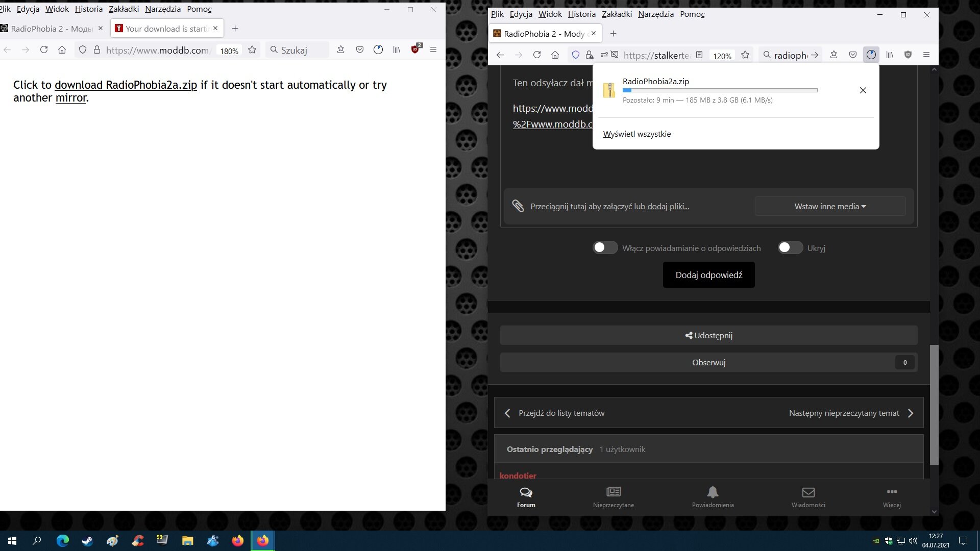The image size is (980, 551).
Task: Toggle the Ukryj switch
Action: pyautogui.click(x=790, y=247)
